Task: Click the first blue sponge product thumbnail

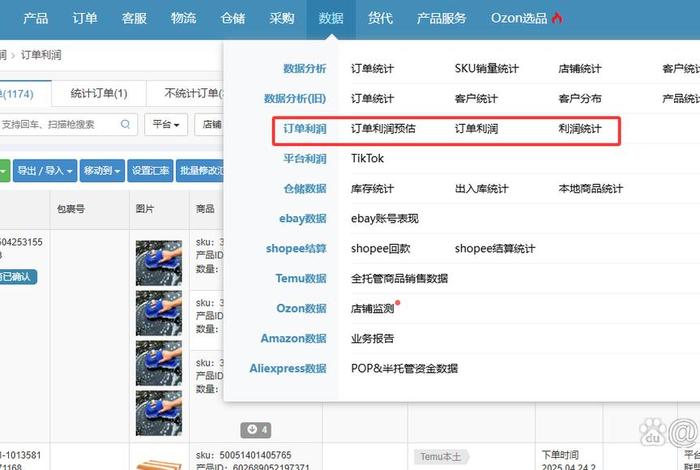Action: pos(159,263)
